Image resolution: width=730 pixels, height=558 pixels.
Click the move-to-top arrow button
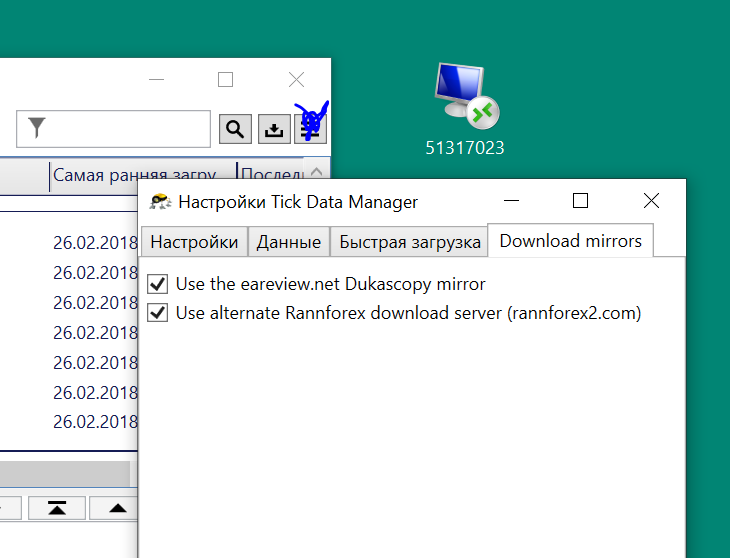pyautogui.click(x=57, y=508)
